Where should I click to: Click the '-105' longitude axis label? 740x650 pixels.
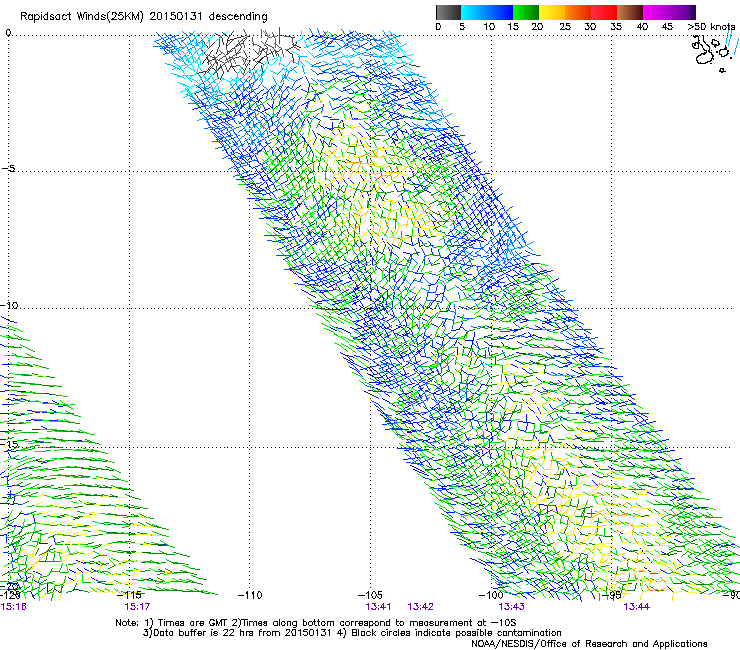[x=370, y=595]
